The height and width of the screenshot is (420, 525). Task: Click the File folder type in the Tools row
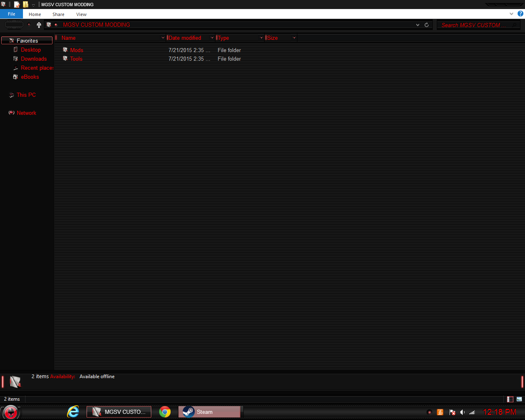coord(229,59)
